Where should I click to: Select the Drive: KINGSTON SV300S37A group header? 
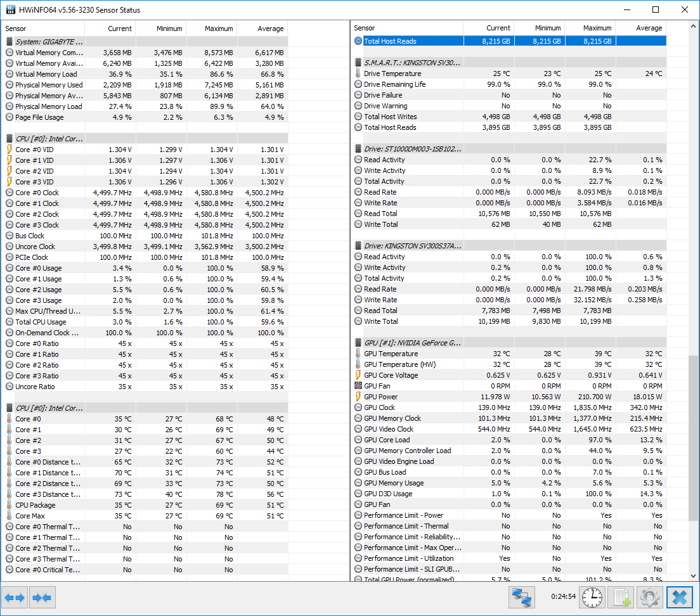click(509, 246)
